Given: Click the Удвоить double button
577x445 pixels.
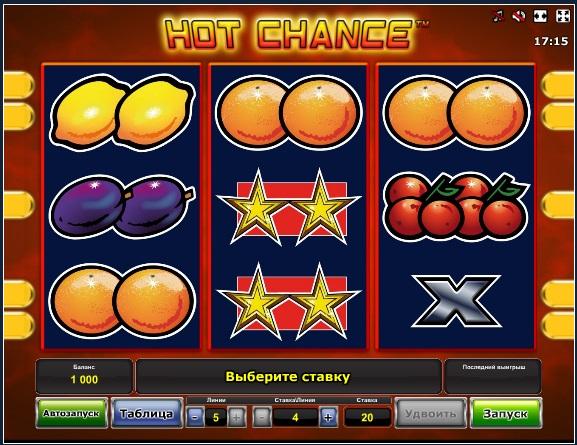Looking at the screenshot, I should point(431,413).
